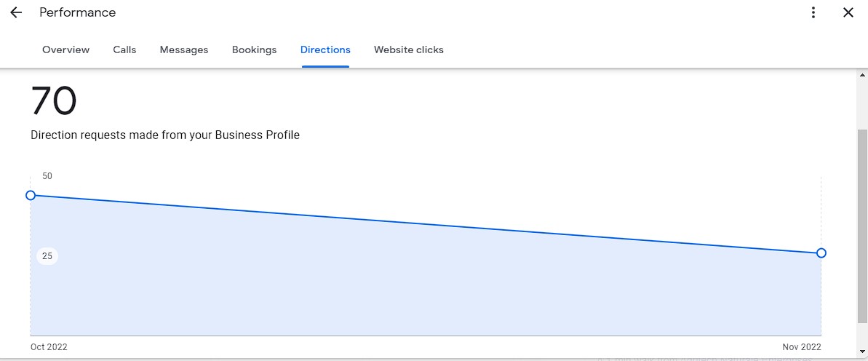Open the Calls tab
The image size is (868, 361).
pyautogui.click(x=124, y=50)
